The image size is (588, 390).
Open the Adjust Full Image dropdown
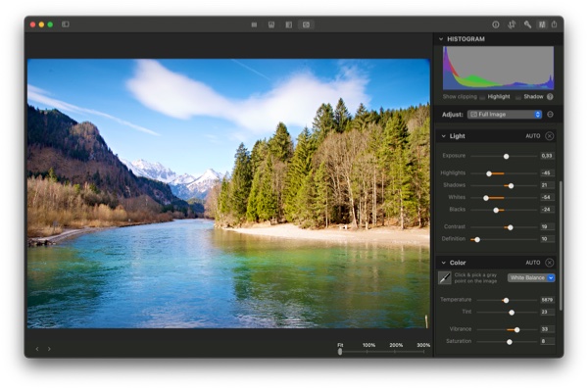(505, 115)
